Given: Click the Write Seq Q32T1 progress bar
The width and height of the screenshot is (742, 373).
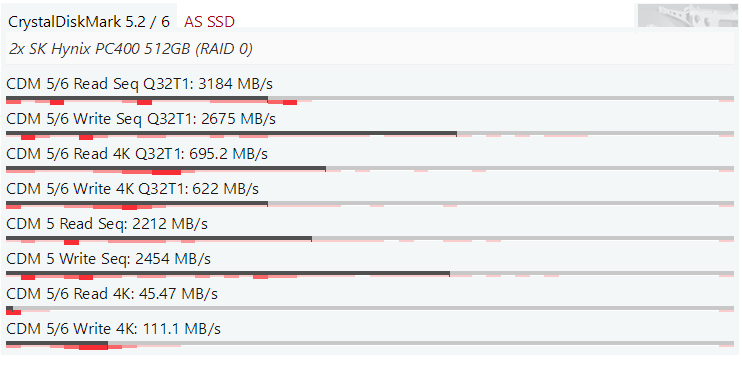Looking at the screenshot, I should pos(370,134).
